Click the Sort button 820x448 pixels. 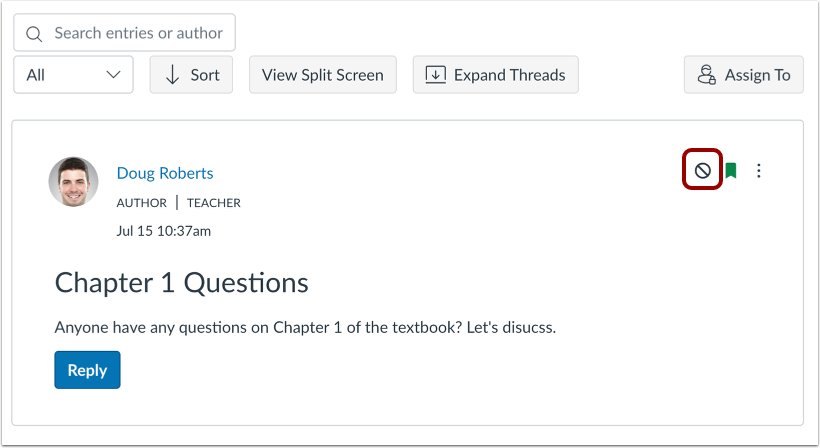point(191,75)
